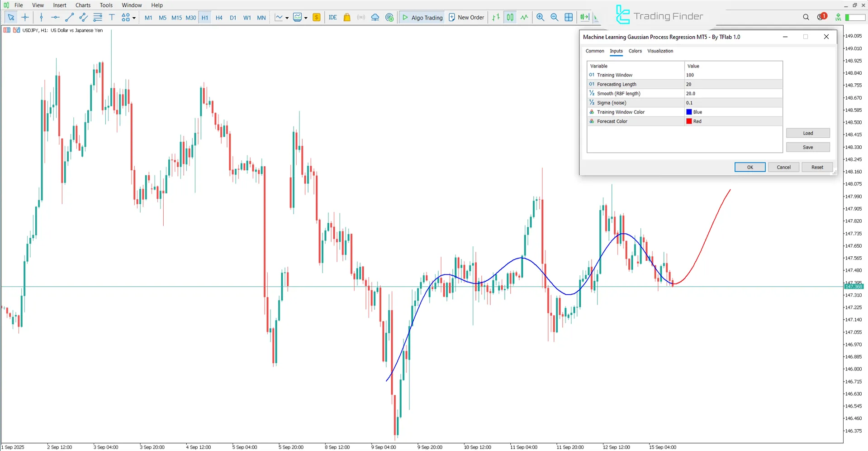Open the Market marketplace

tap(347, 17)
